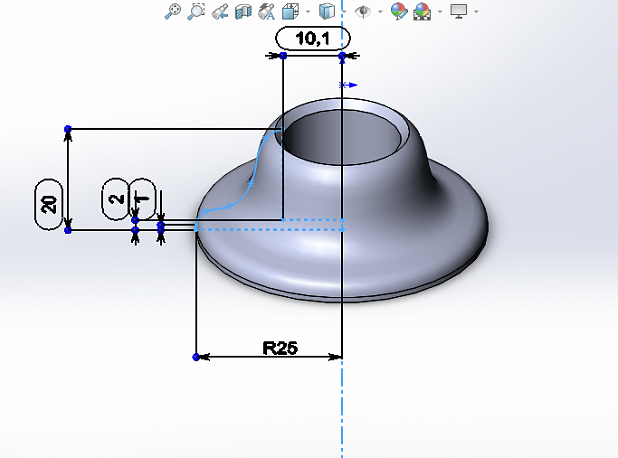Click the Edit Appearance icon
This screenshot has width=618, height=458.
[399, 11]
